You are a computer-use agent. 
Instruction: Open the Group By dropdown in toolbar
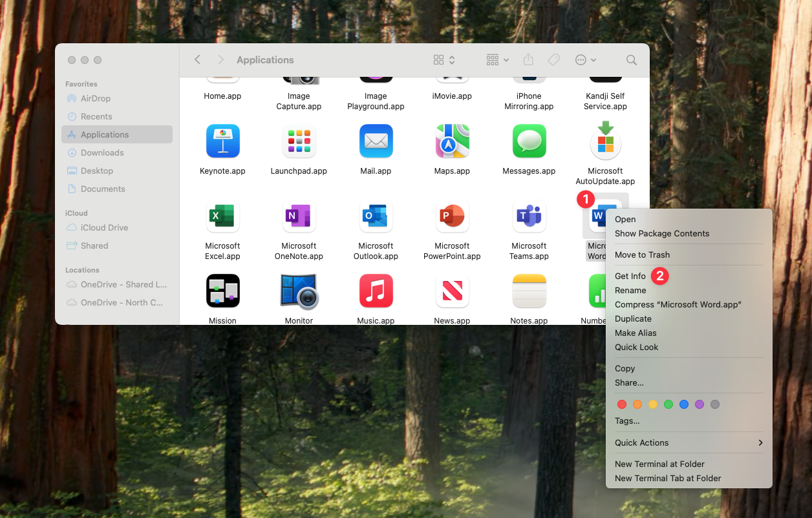(497, 60)
